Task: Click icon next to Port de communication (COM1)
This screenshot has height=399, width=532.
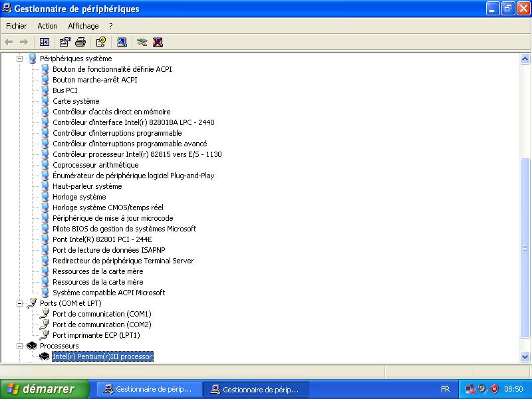Action: pyautogui.click(x=44, y=314)
